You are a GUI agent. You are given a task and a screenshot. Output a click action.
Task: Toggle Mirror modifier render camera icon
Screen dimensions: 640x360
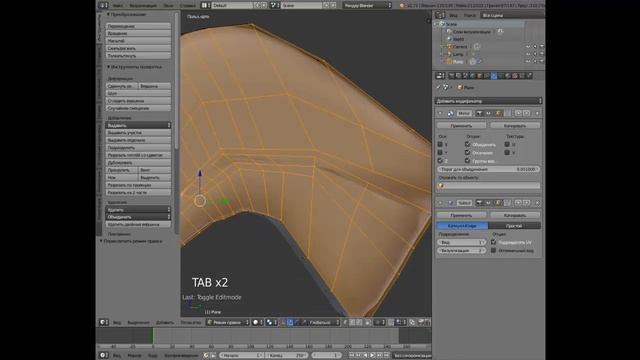(480, 113)
